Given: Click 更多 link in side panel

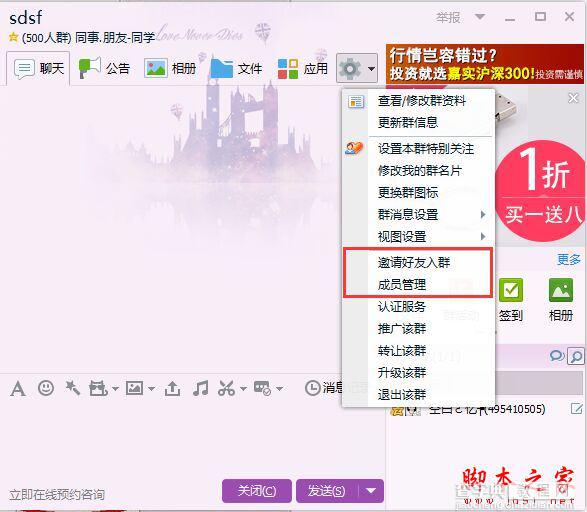Looking at the screenshot, I should coord(569,259).
